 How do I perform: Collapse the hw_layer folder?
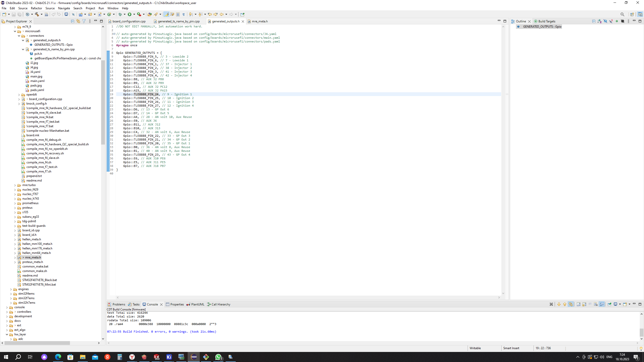7,334
